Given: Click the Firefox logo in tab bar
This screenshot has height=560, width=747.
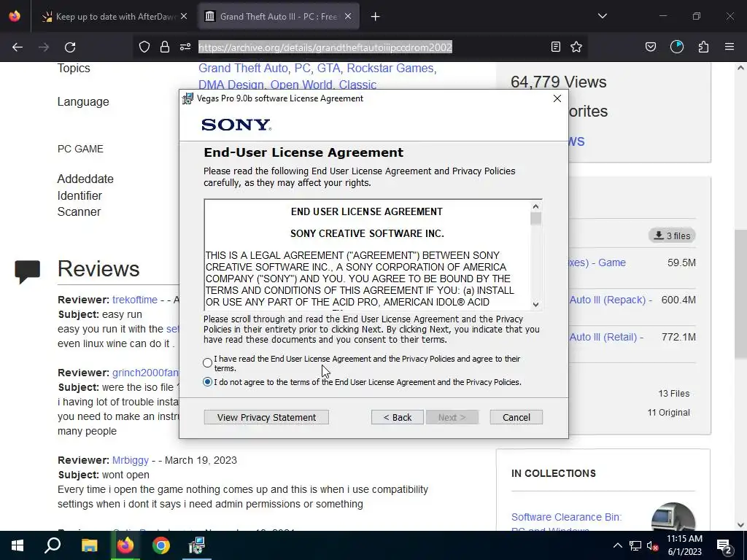Looking at the screenshot, I should 15,16.
